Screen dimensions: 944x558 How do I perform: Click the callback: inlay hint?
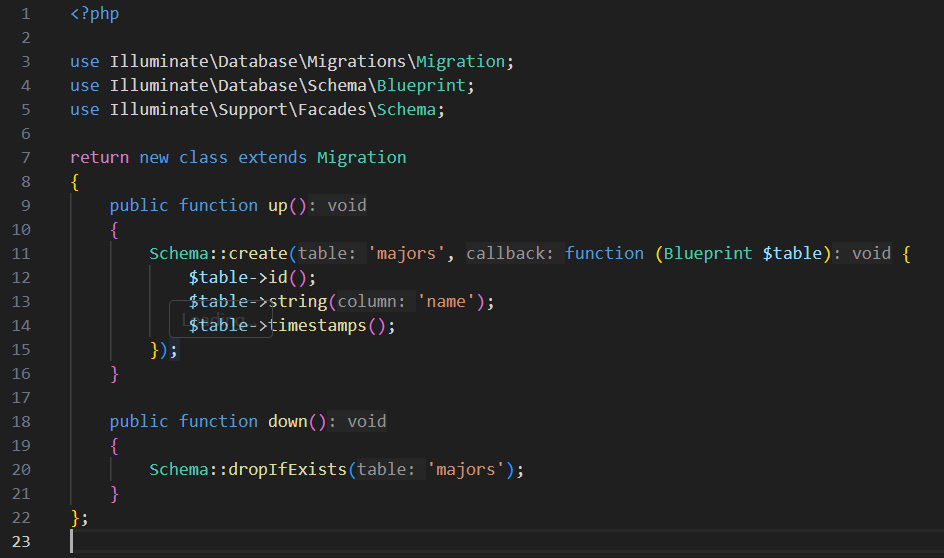pyautogui.click(x=510, y=253)
